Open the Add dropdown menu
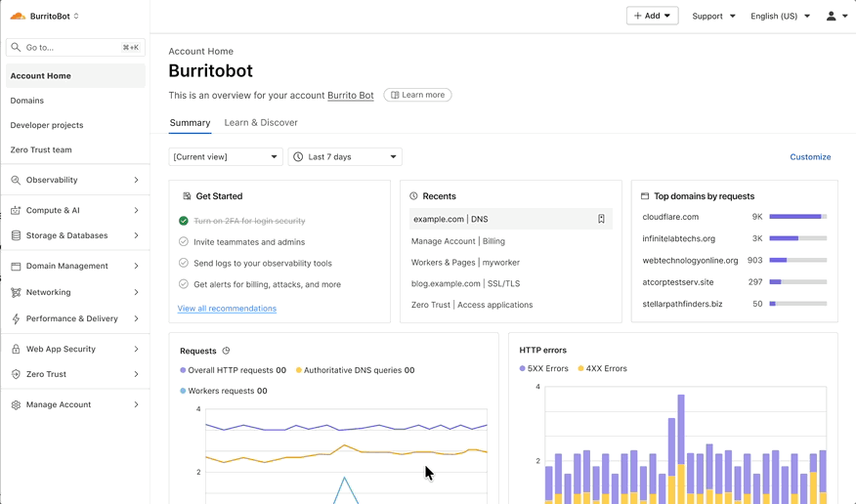856x504 pixels. pyautogui.click(x=653, y=16)
